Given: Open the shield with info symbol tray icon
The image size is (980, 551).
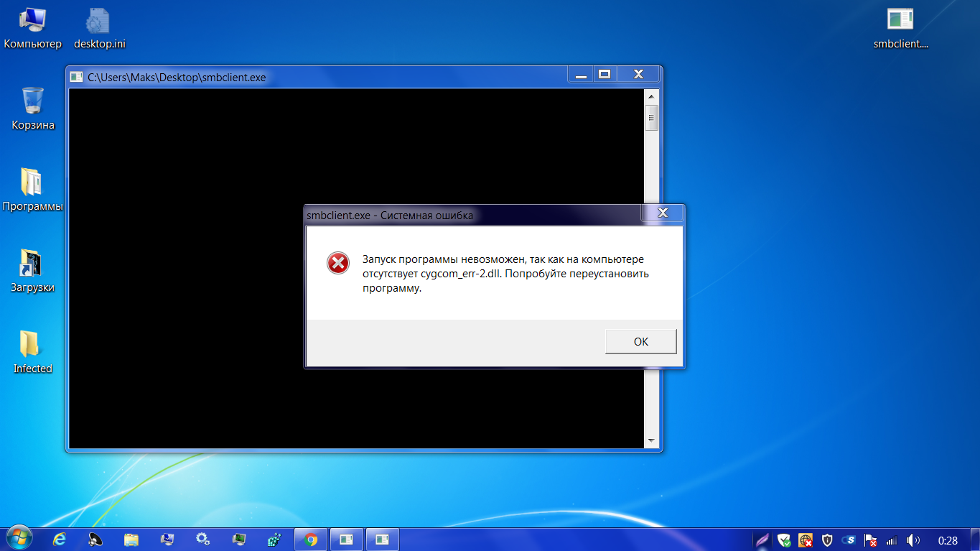Looking at the screenshot, I should [x=827, y=540].
